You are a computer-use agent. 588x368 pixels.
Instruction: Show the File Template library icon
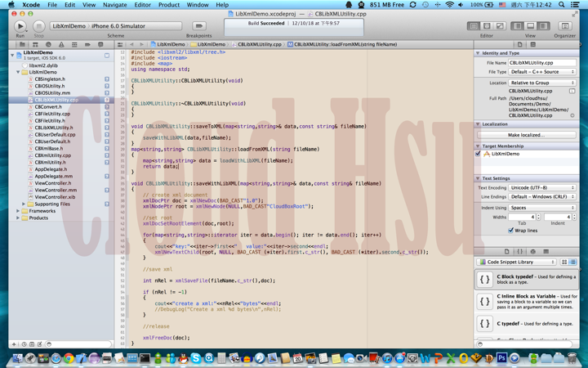coord(506,251)
